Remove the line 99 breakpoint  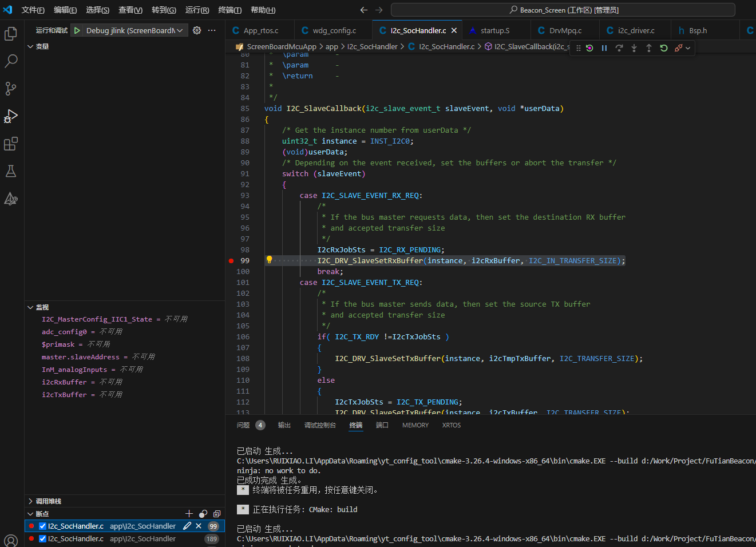(x=199, y=526)
